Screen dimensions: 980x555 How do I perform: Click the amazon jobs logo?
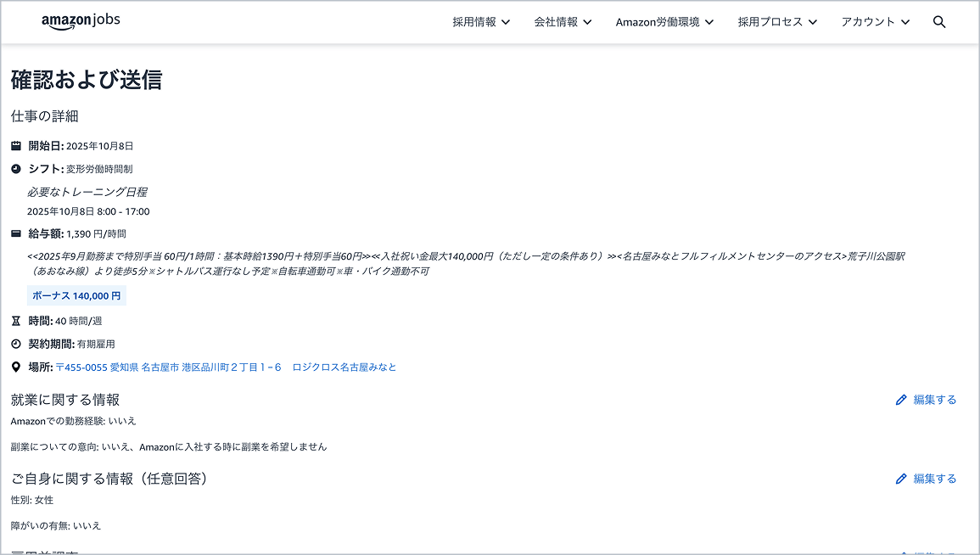click(x=81, y=21)
